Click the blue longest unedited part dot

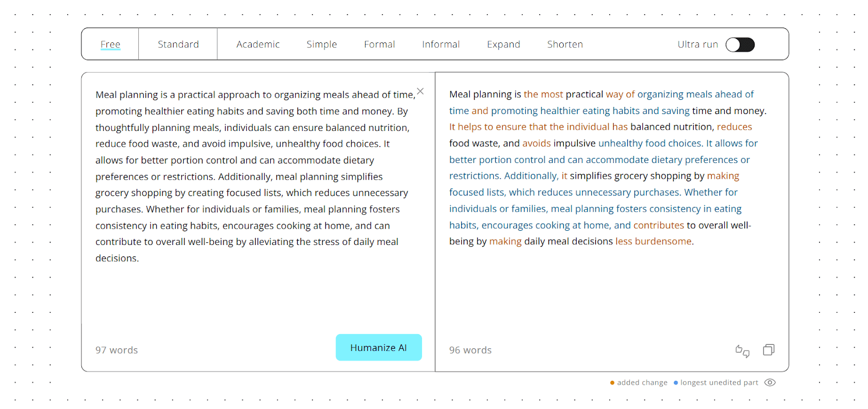click(676, 383)
